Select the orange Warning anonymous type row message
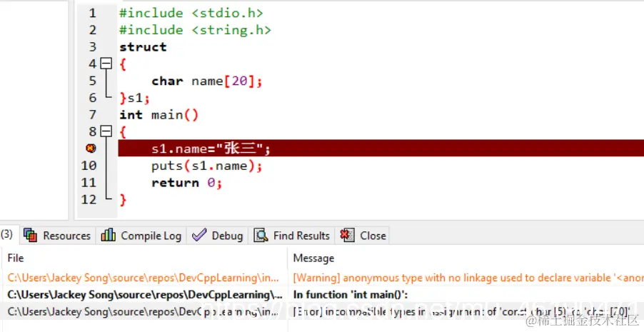Screen dimensions: 644x332 [x=468, y=278]
